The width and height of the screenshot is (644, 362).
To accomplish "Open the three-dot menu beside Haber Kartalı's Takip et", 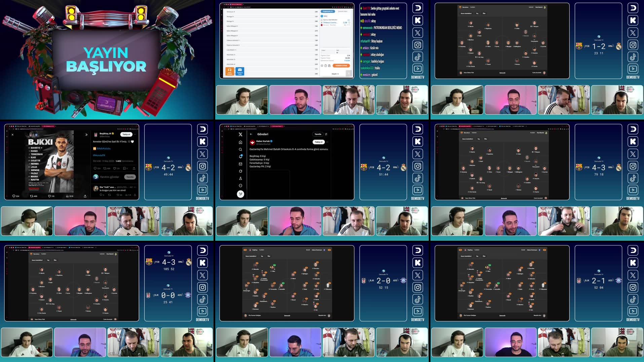I will tap(327, 142).
